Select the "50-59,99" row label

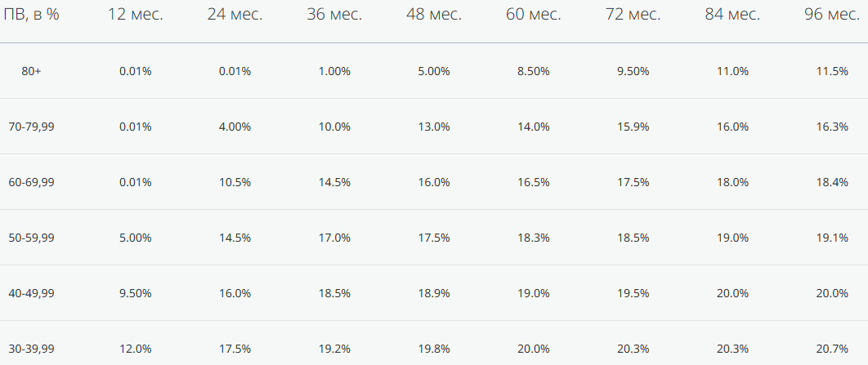31,238
